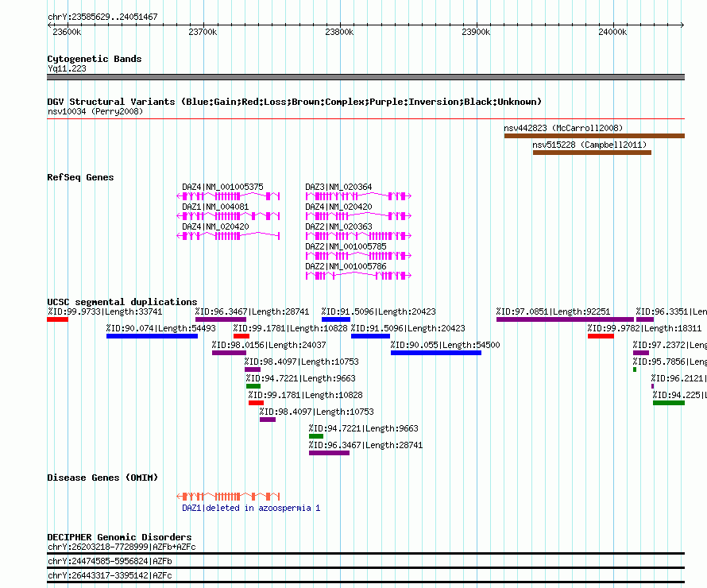Click the Cytogenetic Bands track heading

95,59
